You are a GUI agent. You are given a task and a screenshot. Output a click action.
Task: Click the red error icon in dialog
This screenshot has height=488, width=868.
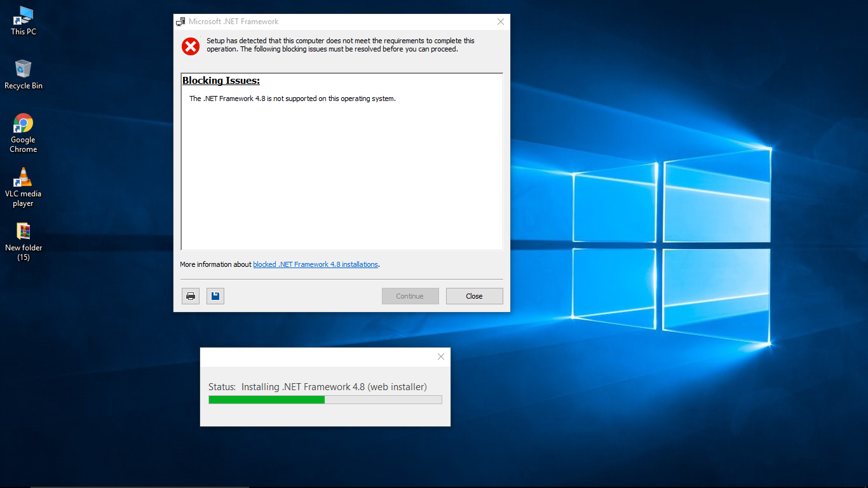pos(191,46)
